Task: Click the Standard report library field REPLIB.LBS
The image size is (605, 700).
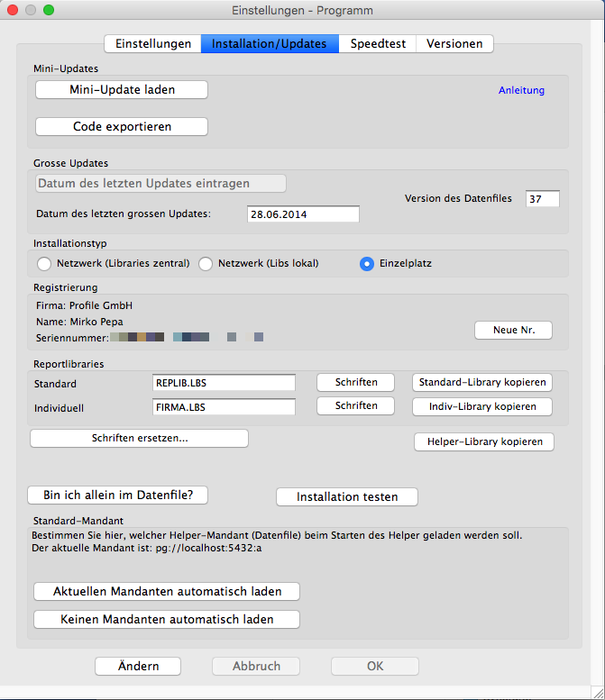Action: (225, 383)
